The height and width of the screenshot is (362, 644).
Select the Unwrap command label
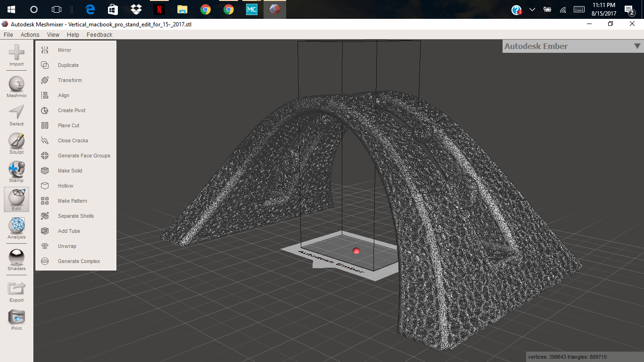[x=67, y=246]
